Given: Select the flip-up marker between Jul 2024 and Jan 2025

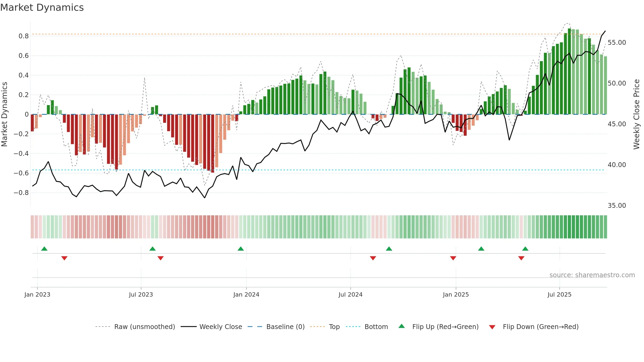Looking at the screenshot, I should [x=389, y=249].
